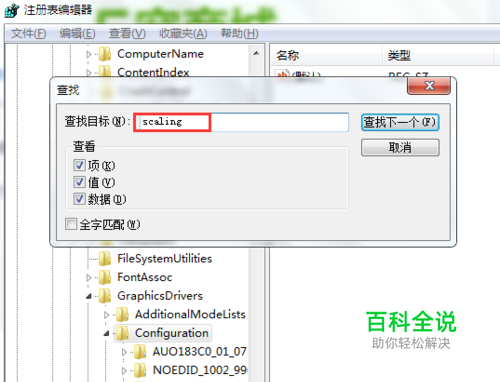This screenshot has width=500, height=382.
Task: Select the AUO183C0_01_07 key label
Action: point(199,352)
